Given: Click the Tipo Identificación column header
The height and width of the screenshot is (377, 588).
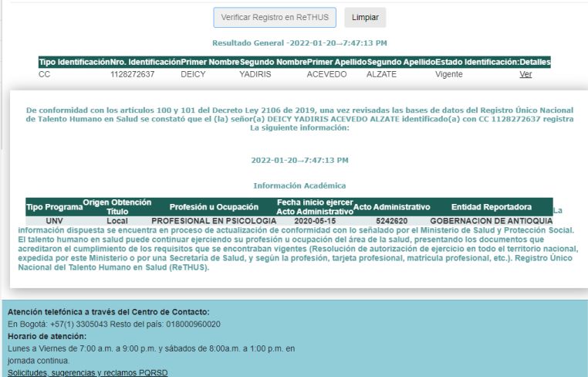Looking at the screenshot, I should point(74,62).
